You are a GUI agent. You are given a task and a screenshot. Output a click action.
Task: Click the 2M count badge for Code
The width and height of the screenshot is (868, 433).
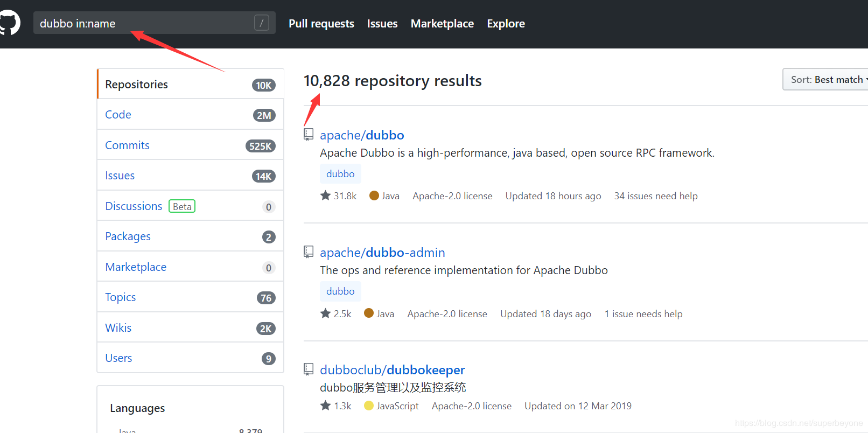tap(264, 115)
